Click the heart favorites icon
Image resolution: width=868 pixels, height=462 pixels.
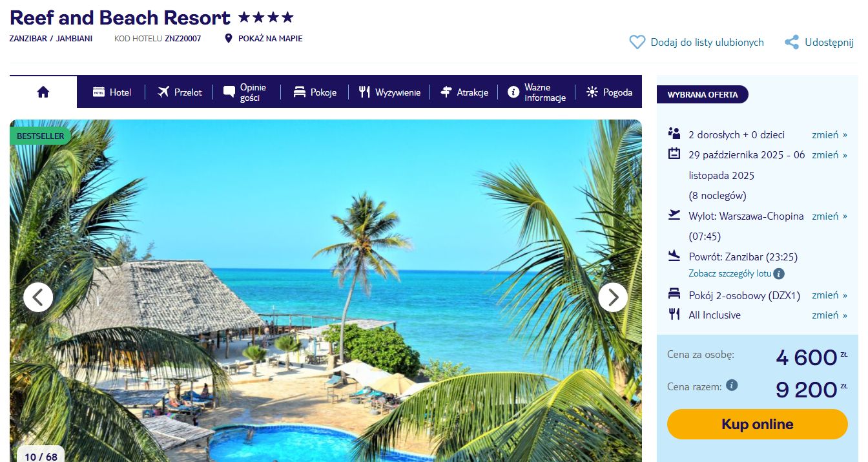click(x=637, y=42)
